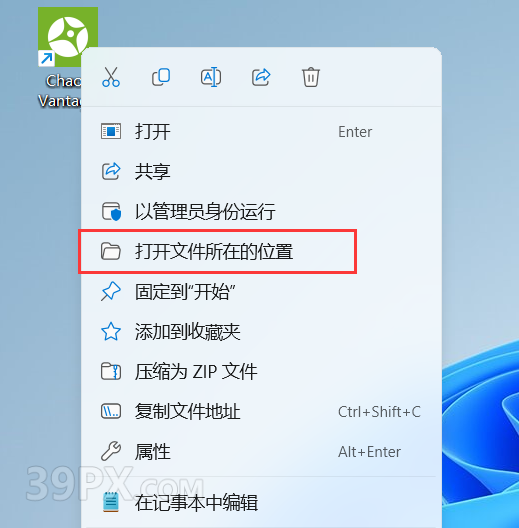Choose 添加到收藏夹 option
Screen dimensions: 519x528
261,332
